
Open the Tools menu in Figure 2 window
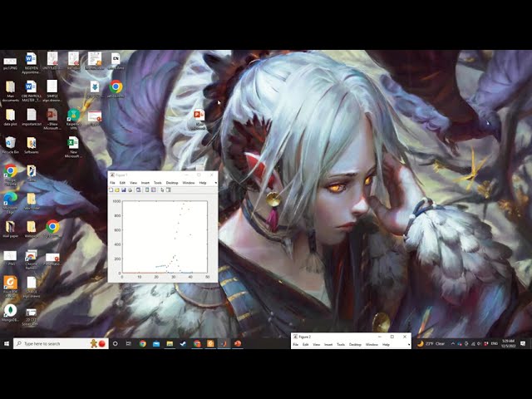[341, 345]
